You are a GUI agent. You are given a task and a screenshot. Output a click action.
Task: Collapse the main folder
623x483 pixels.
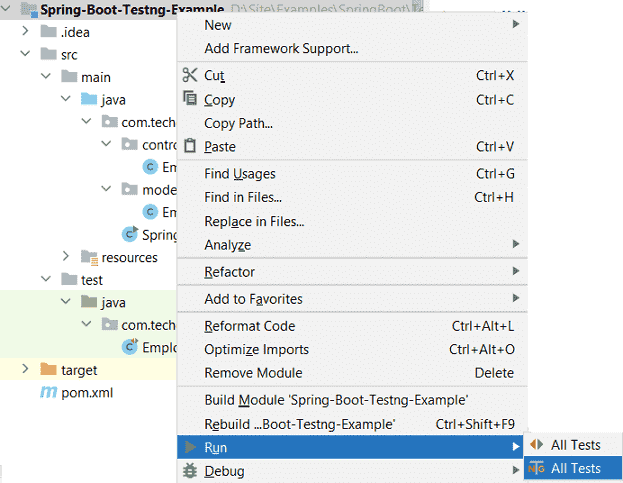pos(46,75)
